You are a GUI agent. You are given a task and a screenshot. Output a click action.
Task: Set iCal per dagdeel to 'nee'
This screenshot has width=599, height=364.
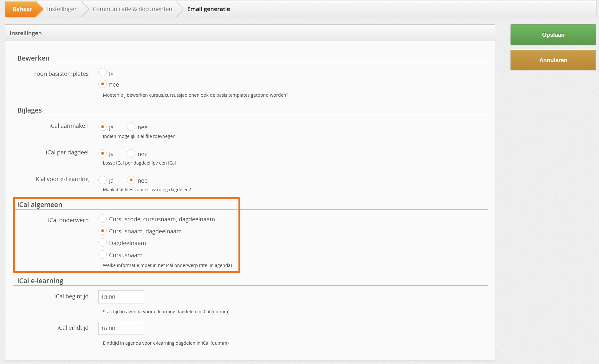pyautogui.click(x=131, y=153)
